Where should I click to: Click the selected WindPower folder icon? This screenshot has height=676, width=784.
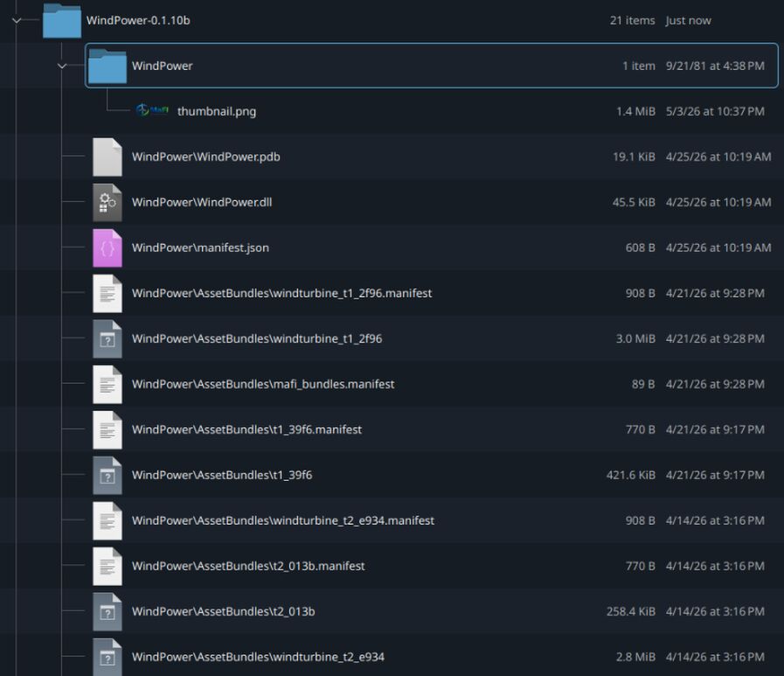[107, 66]
